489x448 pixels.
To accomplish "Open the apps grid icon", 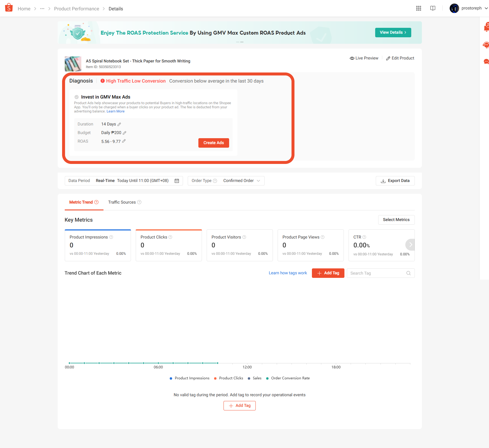I will click(419, 8).
